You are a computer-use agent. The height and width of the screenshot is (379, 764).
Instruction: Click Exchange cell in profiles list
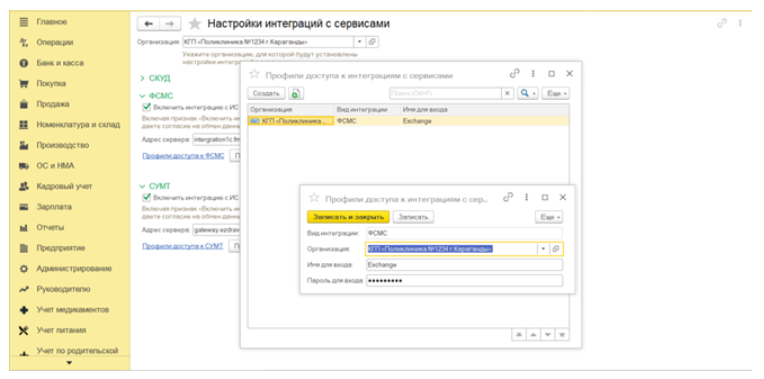click(484, 121)
